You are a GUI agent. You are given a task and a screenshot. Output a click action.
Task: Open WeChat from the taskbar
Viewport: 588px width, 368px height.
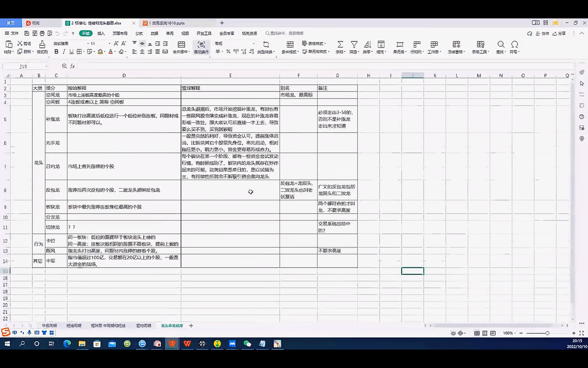point(247,344)
